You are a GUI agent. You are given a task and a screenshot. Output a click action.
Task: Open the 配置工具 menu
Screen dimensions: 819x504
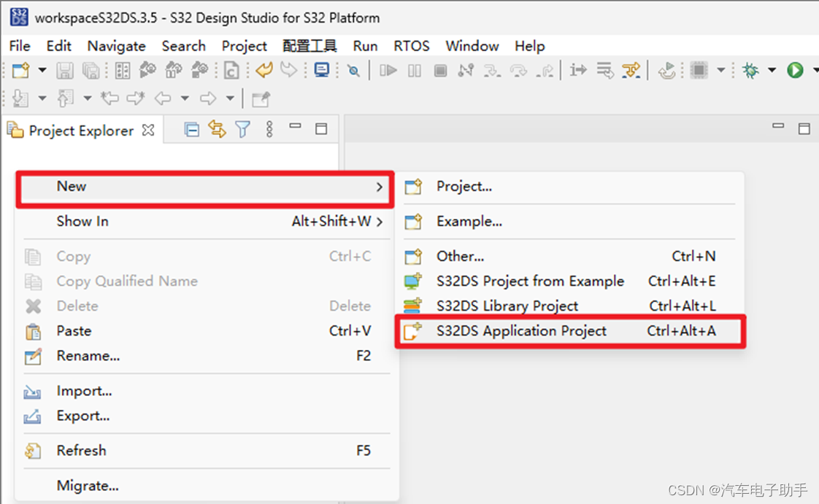tap(309, 46)
